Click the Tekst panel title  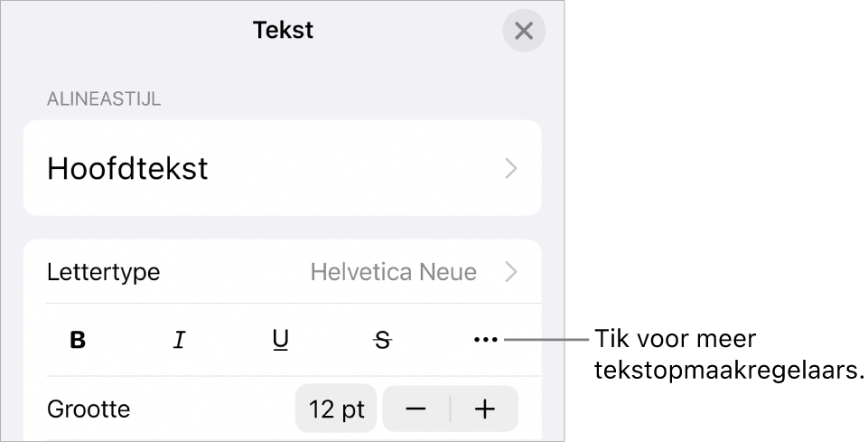click(283, 30)
